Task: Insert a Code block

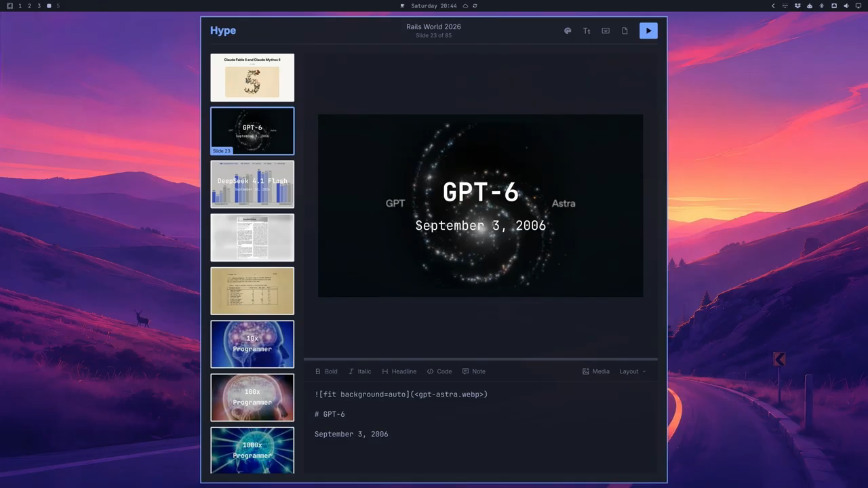Action: (439, 371)
